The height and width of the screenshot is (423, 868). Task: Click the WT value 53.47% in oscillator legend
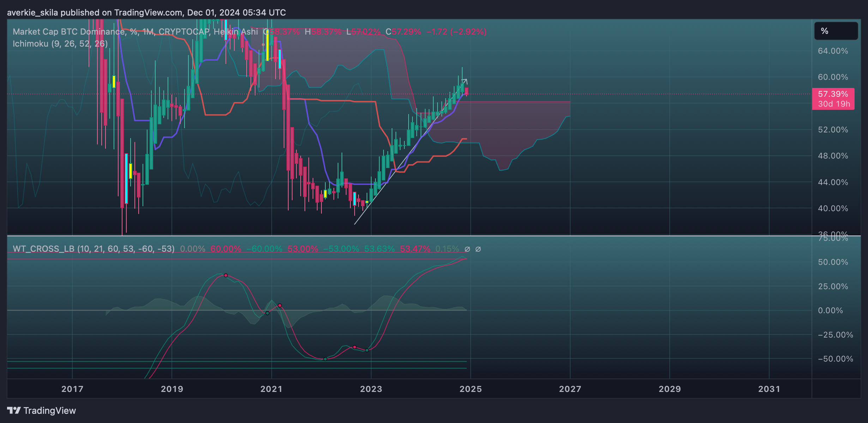[x=415, y=249]
